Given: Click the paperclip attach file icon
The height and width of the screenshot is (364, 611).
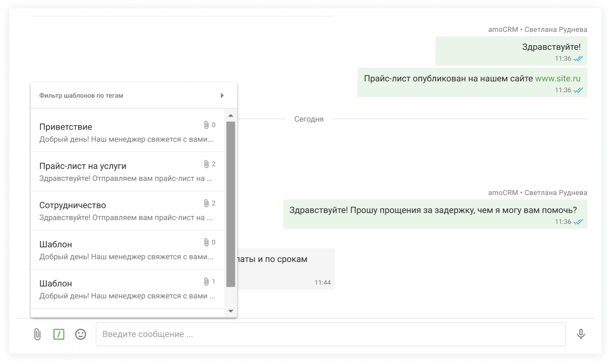Looking at the screenshot, I should pyautogui.click(x=37, y=334).
